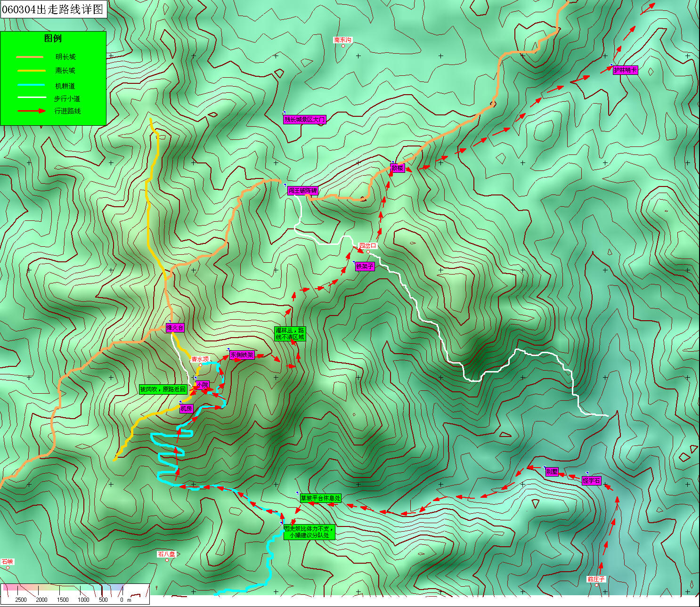This screenshot has height=607, width=700.
Task: Select the 护林哨卡 waypoint label
Action: point(625,70)
